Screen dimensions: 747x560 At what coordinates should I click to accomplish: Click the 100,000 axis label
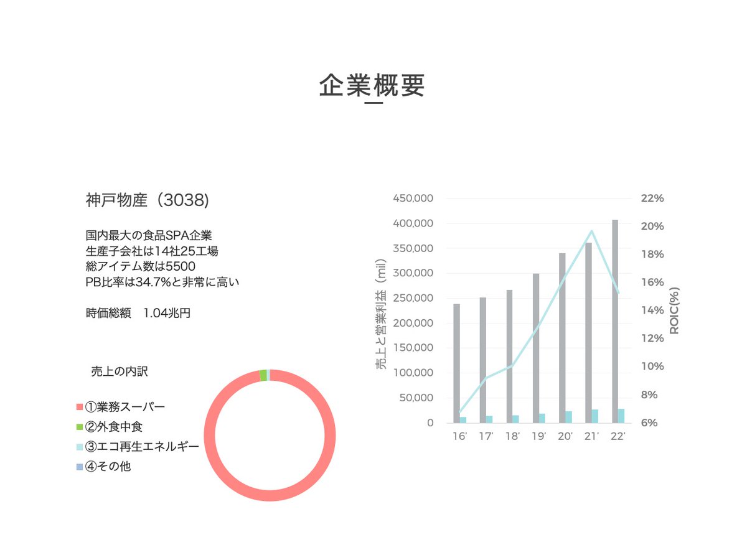click(413, 373)
